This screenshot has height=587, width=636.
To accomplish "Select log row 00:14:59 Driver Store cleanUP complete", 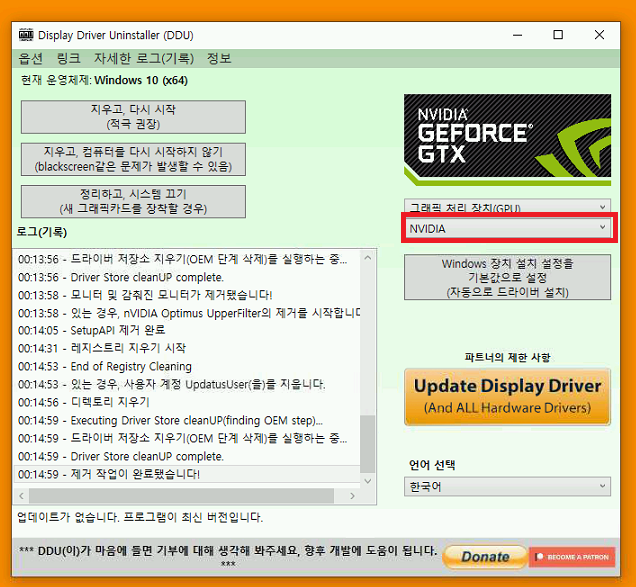I will [187, 456].
